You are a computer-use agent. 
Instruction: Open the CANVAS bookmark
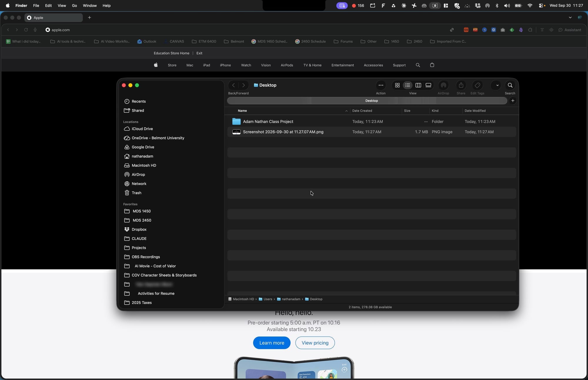pyautogui.click(x=174, y=41)
